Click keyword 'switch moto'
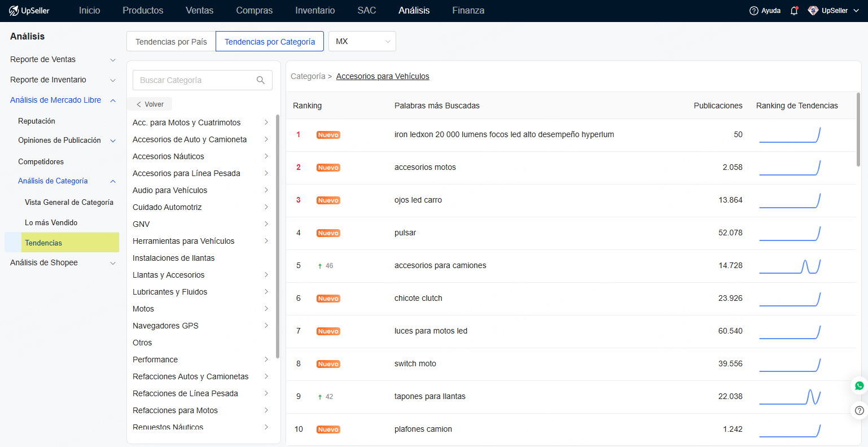 (415, 364)
